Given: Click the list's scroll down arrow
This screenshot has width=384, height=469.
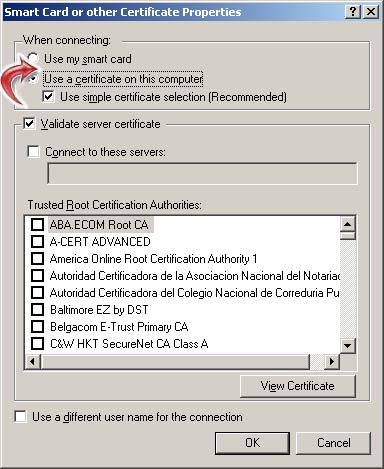Looking at the screenshot, I should 348,346.
